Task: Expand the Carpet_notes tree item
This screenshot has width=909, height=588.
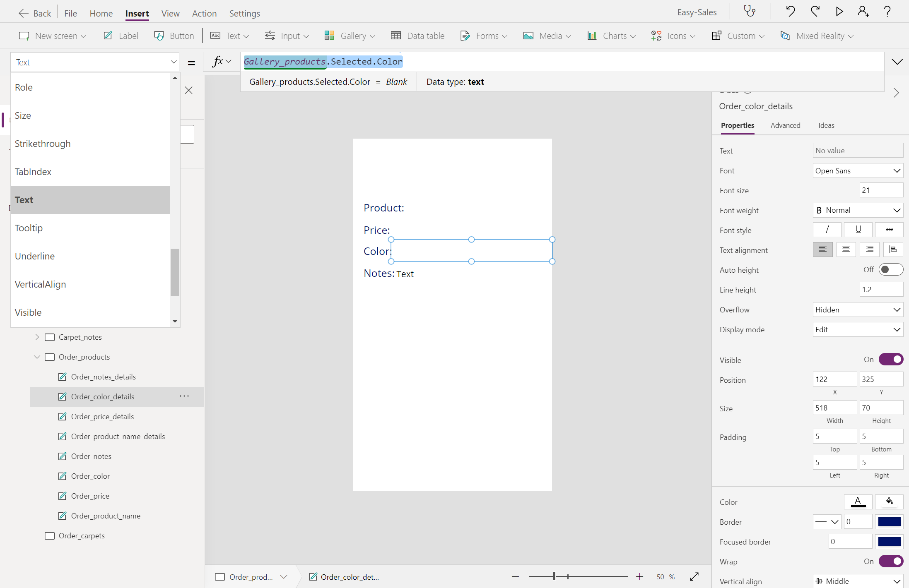Action: click(37, 337)
